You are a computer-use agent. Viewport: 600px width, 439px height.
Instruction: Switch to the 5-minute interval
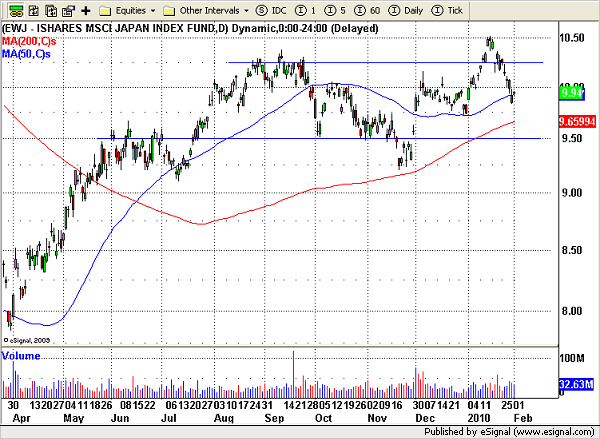click(335, 11)
